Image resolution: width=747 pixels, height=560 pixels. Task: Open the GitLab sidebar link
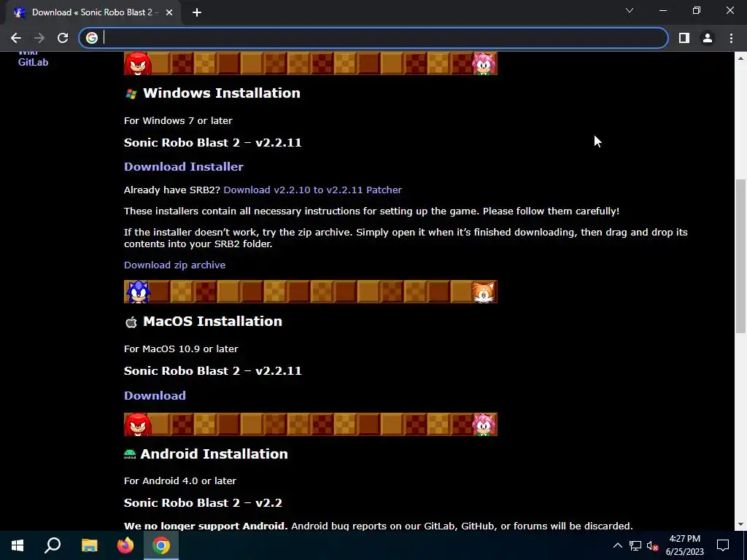pyautogui.click(x=33, y=62)
